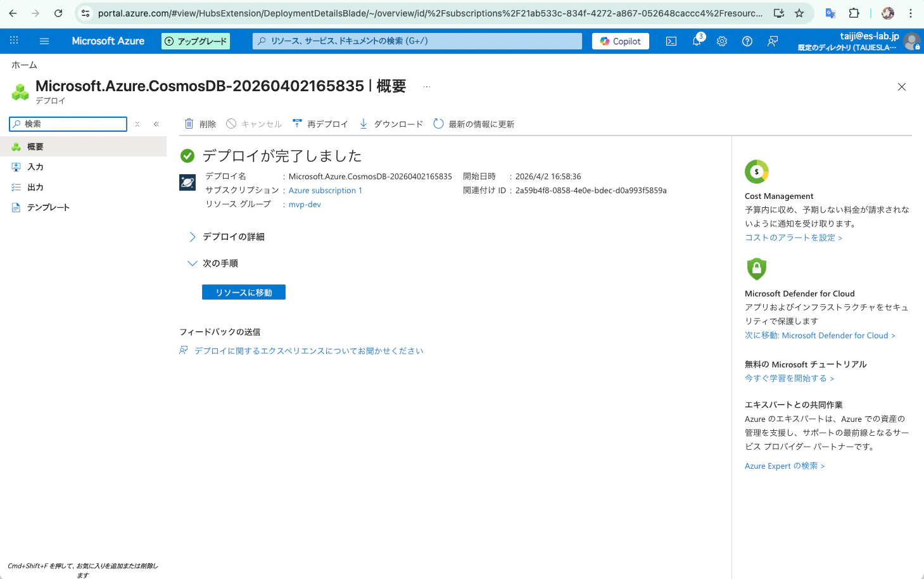Image resolution: width=924 pixels, height=579 pixels.
Task: Select テンプレート in the side menu
Action: coord(83,208)
